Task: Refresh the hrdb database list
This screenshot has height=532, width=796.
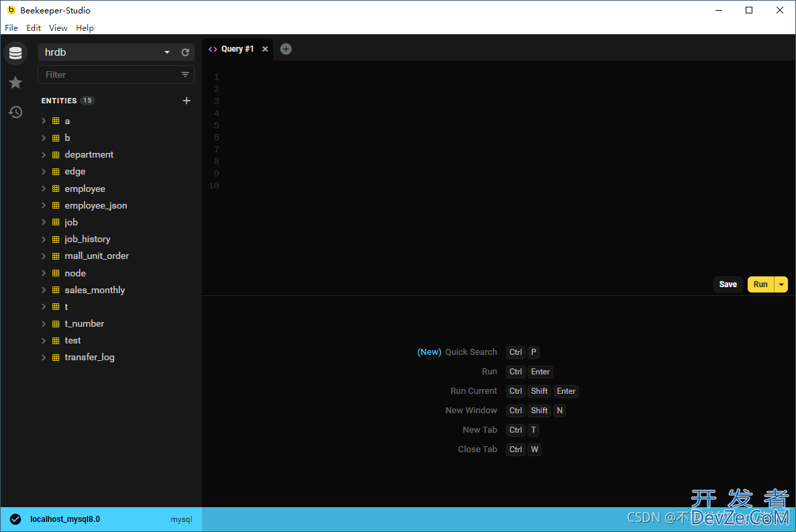Action: (185, 52)
